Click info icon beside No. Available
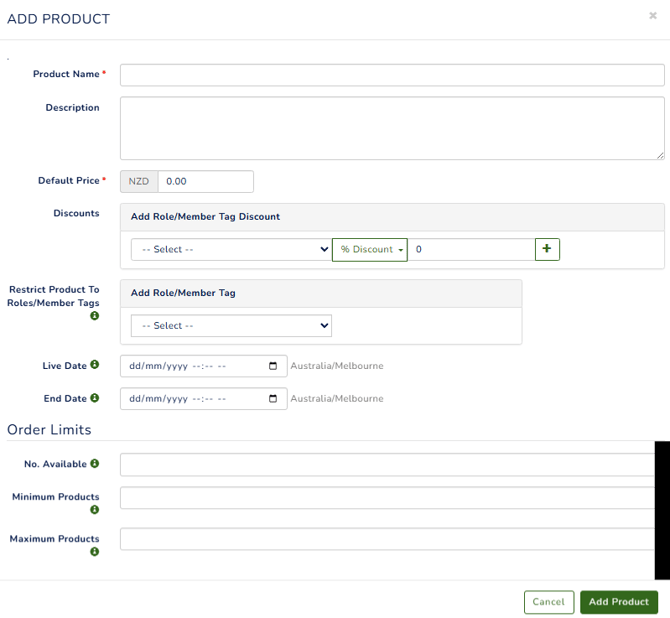The height and width of the screenshot is (618, 670). (x=95, y=464)
